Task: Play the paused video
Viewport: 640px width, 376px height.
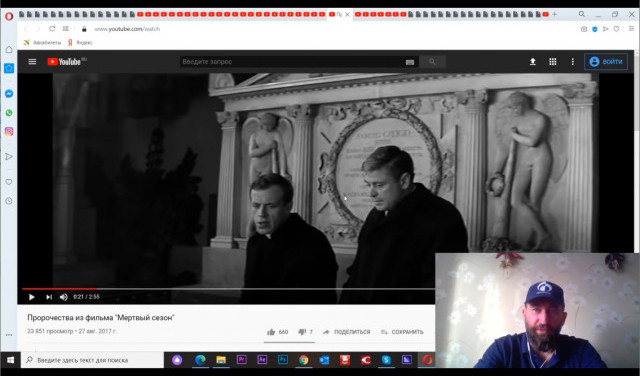Action: [31, 297]
